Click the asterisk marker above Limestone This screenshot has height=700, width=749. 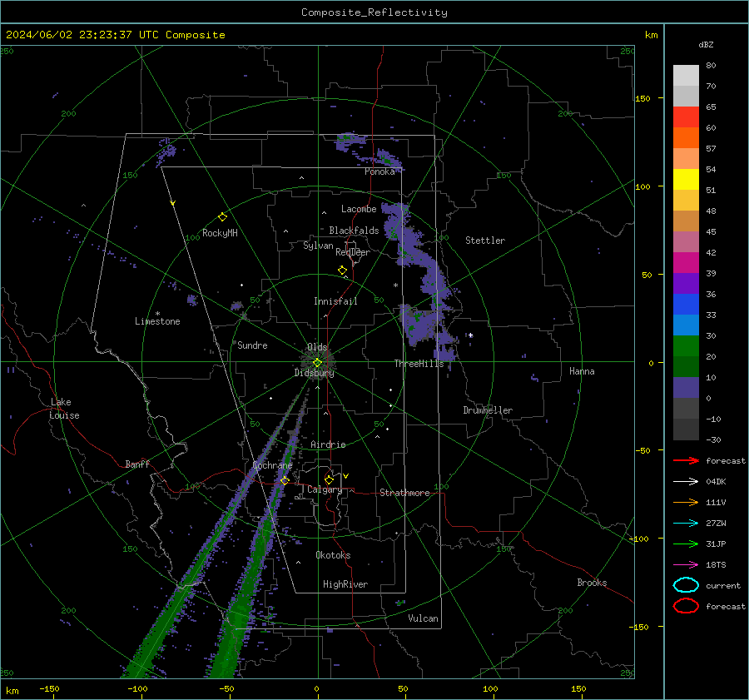[157, 314]
